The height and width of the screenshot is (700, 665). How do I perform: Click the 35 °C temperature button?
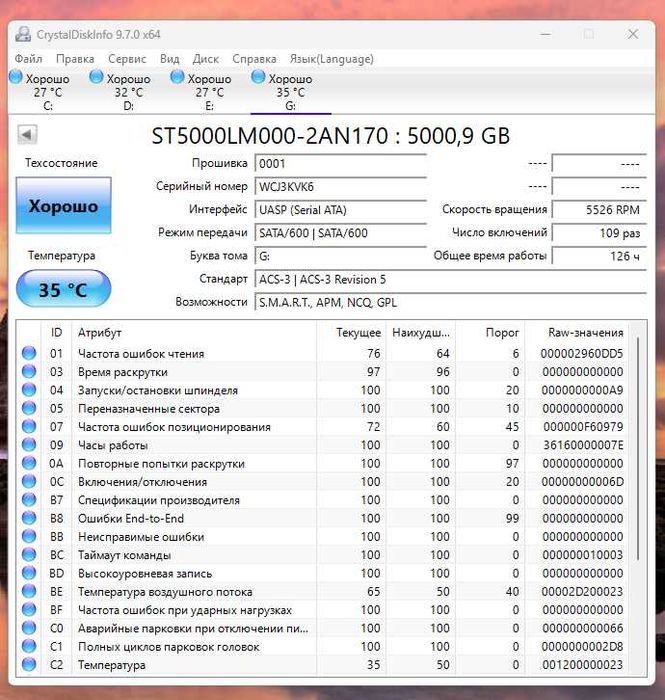(x=63, y=289)
